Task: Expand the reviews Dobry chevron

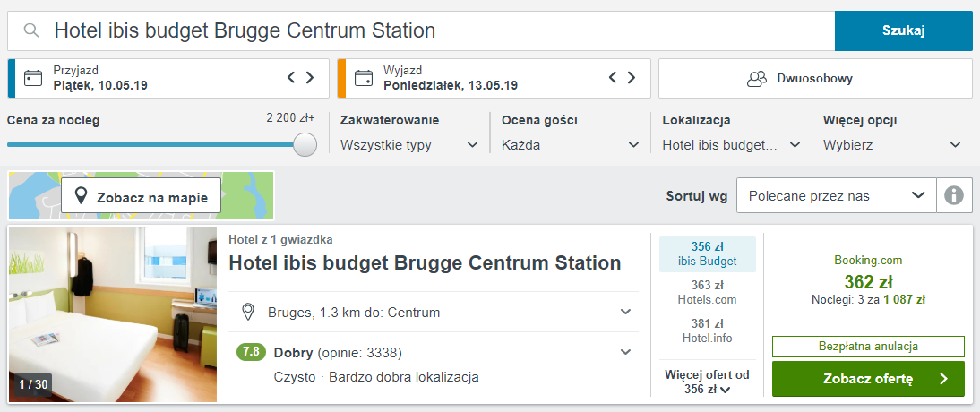Action: [625, 352]
